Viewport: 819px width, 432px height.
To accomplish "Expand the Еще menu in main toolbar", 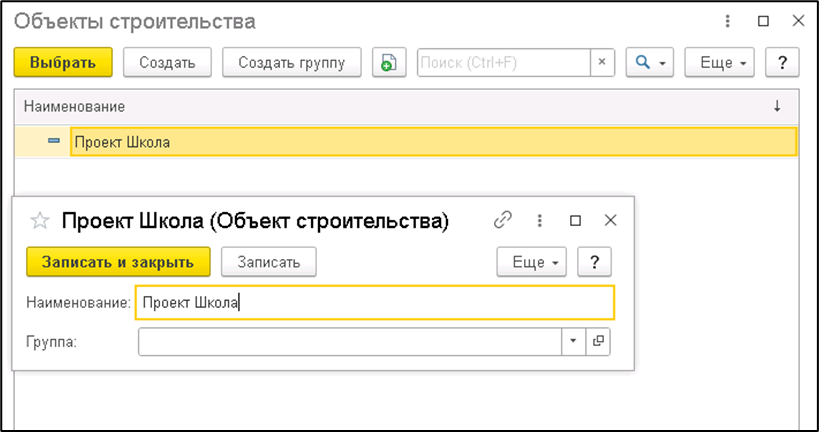I will [723, 62].
